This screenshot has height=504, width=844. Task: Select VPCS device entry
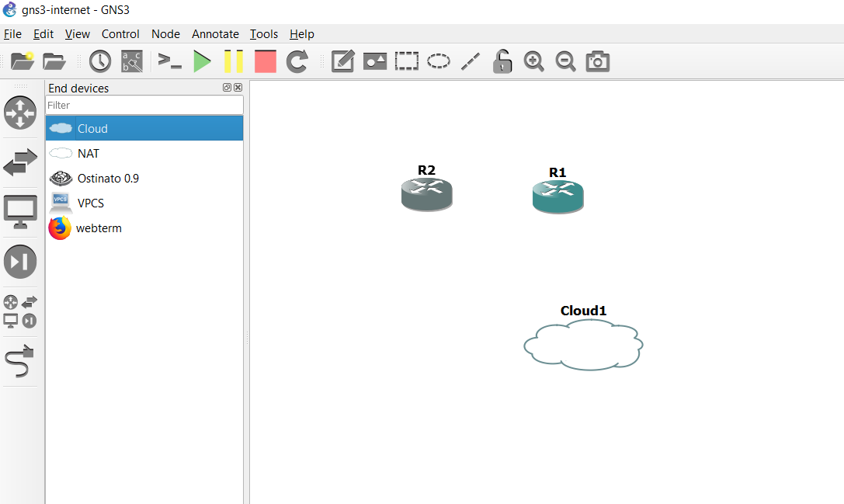144,203
